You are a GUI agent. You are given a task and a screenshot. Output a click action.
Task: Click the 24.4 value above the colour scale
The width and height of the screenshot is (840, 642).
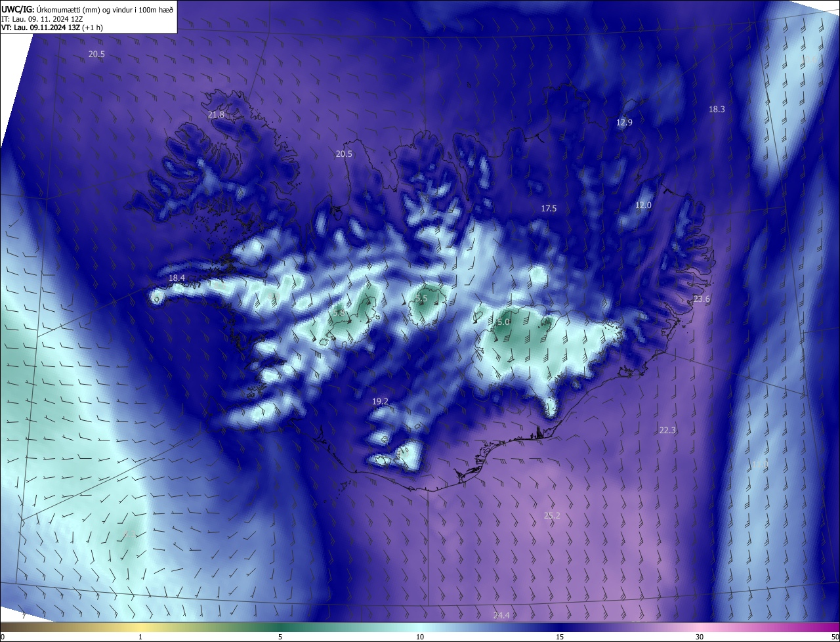click(x=501, y=616)
